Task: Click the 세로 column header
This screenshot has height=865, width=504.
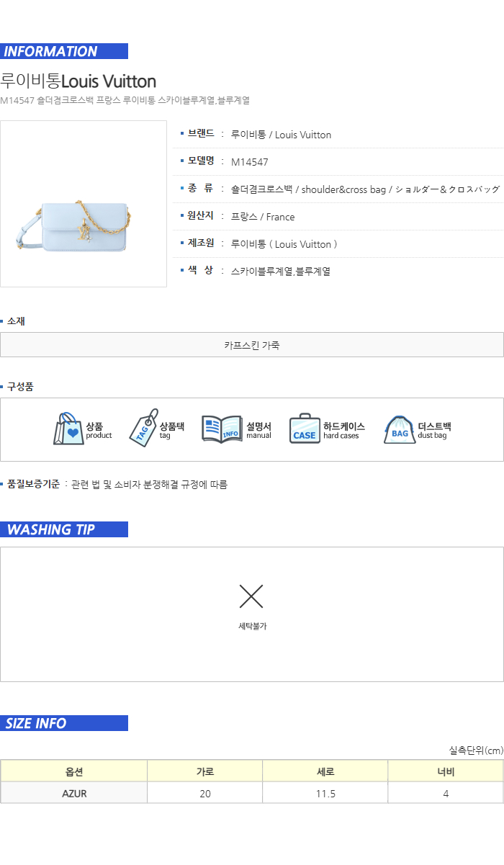Action: tap(325, 771)
